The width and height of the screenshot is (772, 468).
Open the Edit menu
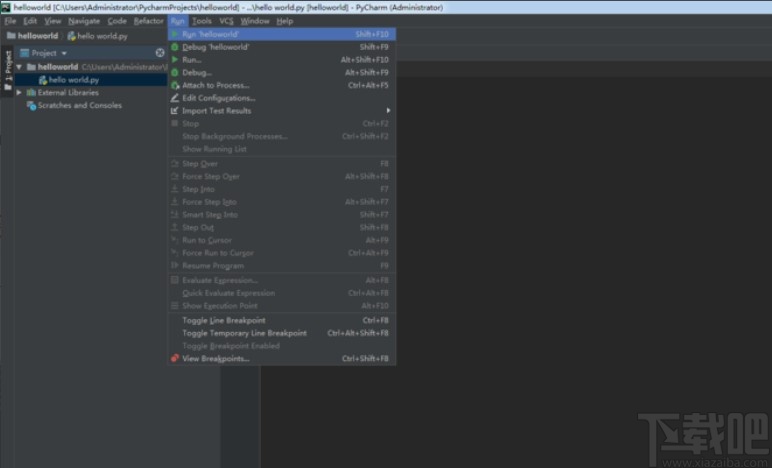click(30, 21)
